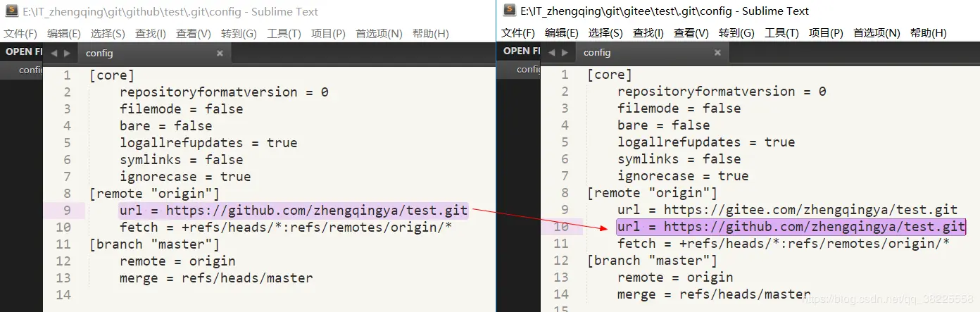Open 编辑(E) menu in gitee window

point(562,33)
